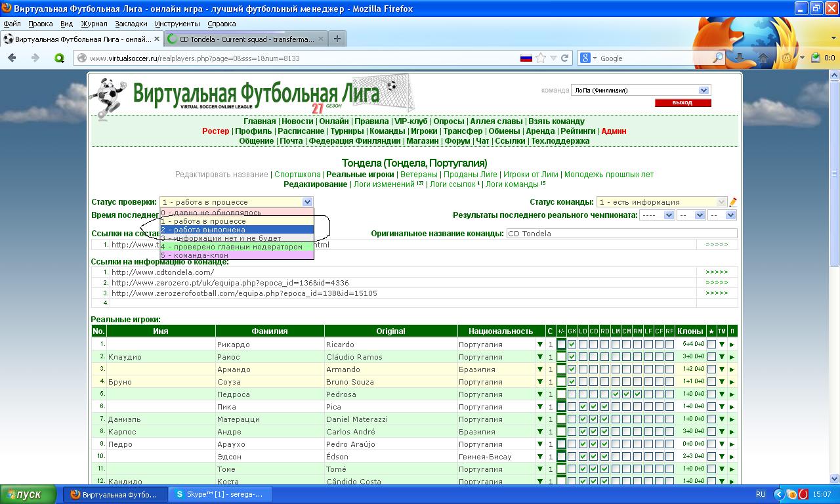Click the Original name 'Bruno Souza'
The width and height of the screenshot is (840, 504).
[350, 382]
